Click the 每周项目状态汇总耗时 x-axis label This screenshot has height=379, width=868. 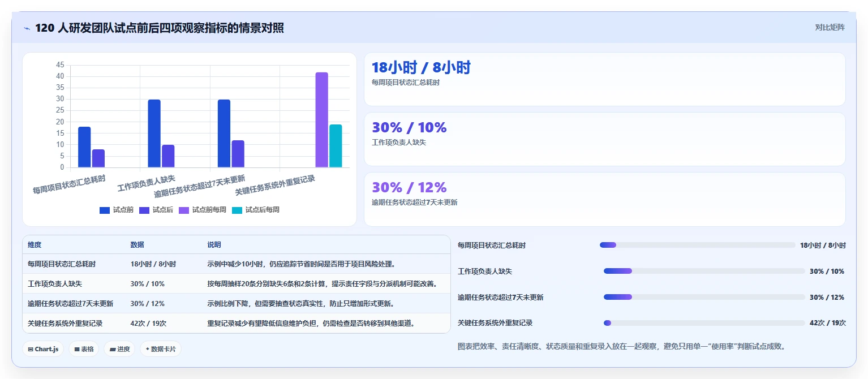coord(70,185)
